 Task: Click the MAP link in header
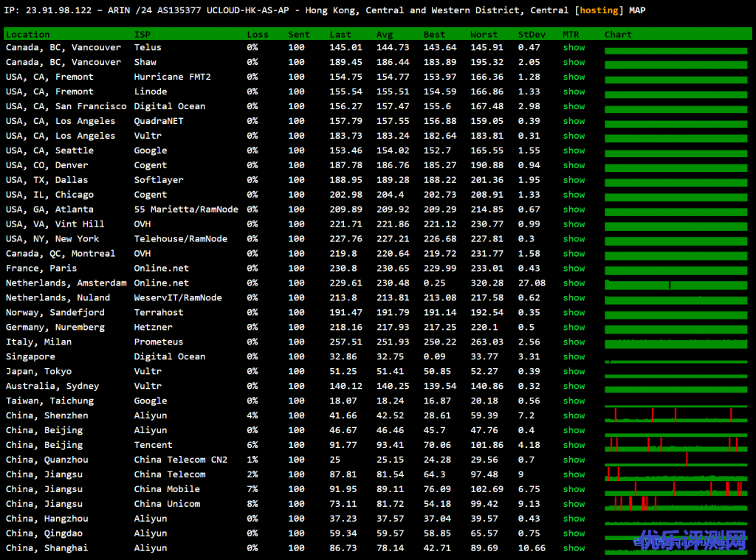(x=636, y=10)
